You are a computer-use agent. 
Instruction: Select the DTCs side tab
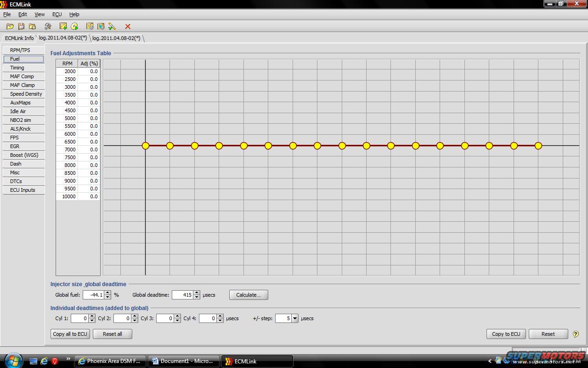click(23, 181)
